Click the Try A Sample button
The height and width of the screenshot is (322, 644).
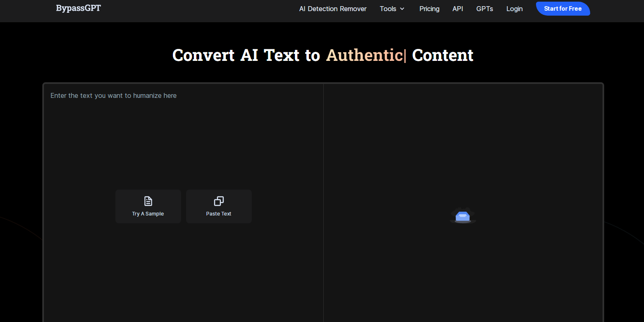tap(148, 206)
